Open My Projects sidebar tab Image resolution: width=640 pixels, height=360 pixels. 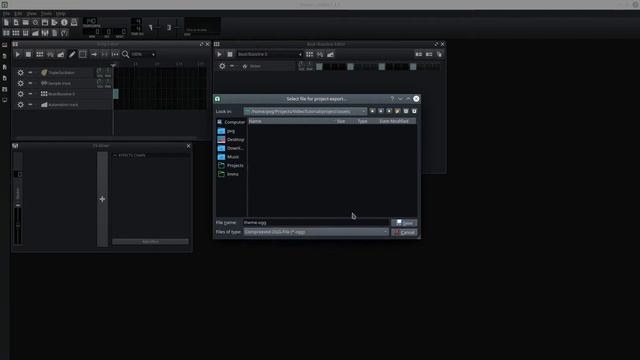pyautogui.click(x=4, y=56)
